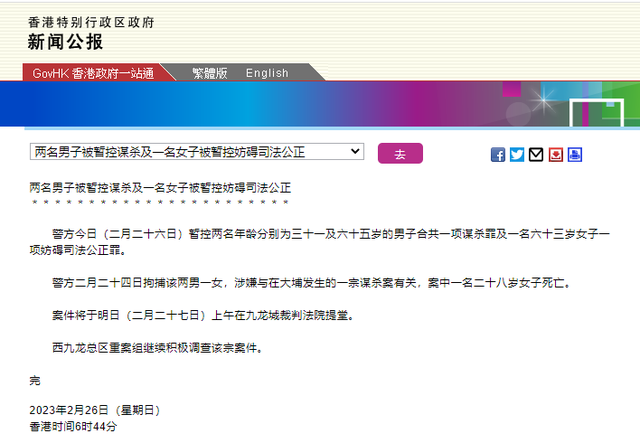The width and height of the screenshot is (640, 443).
Task: Open the GovHK 香港政府一站通 tab
Action: point(93,73)
